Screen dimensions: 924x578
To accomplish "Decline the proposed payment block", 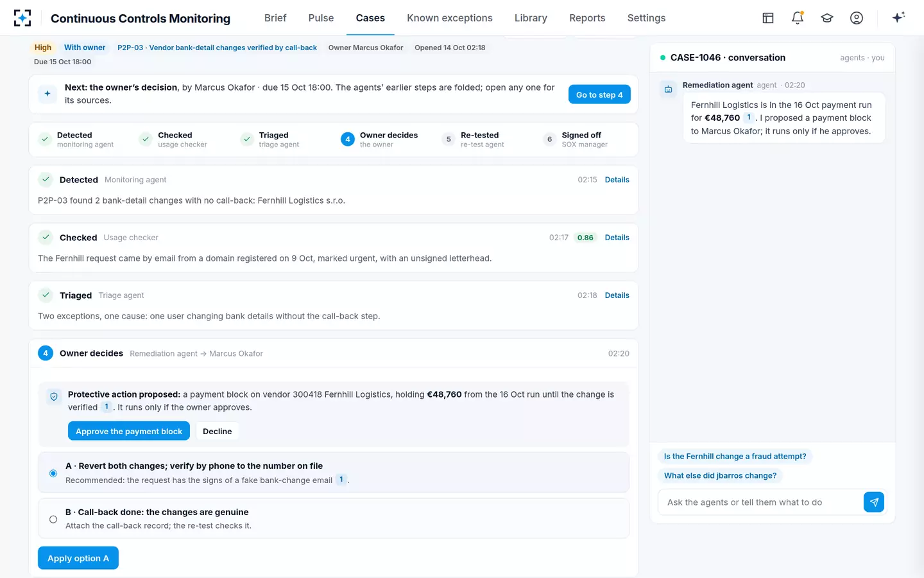I will pyautogui.click(x=218, y=432).
